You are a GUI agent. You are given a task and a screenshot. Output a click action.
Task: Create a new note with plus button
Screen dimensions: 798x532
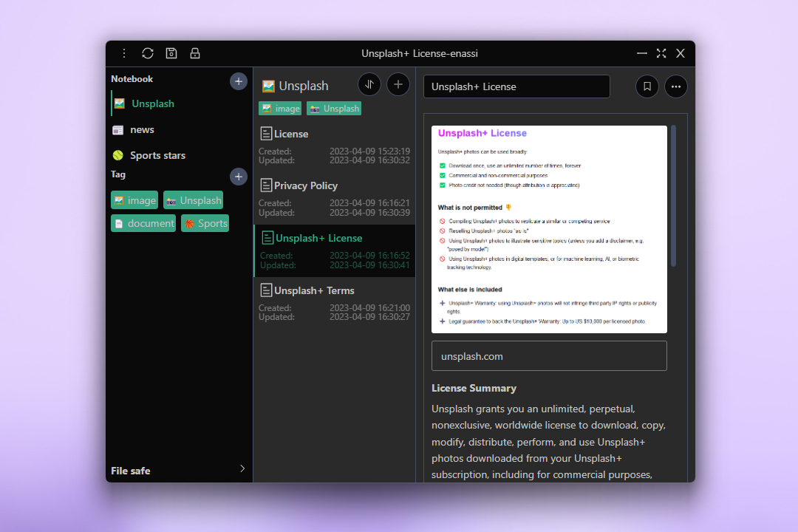click(398, 84)
